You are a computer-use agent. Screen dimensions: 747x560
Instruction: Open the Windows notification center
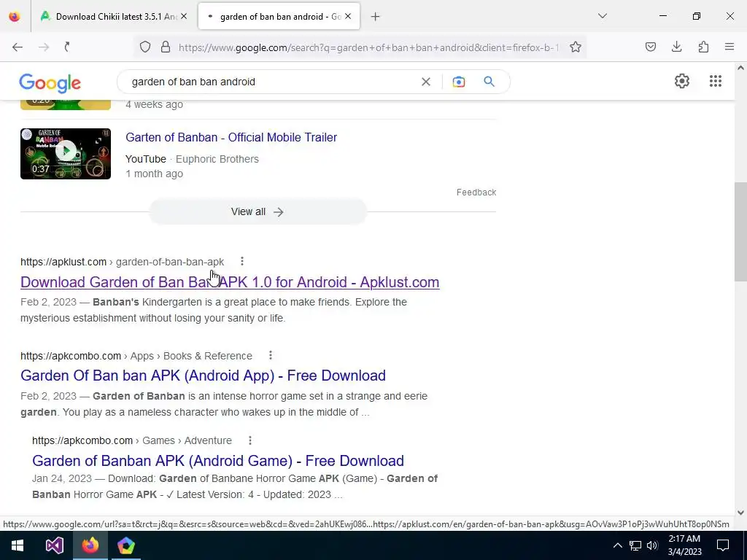[723, 545]
